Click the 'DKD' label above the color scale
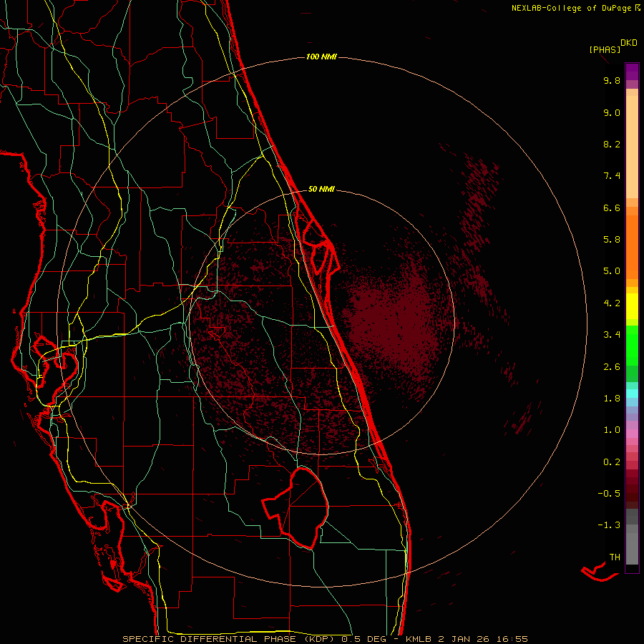Screen dimensions: 644x644 [x=629, y=43]
